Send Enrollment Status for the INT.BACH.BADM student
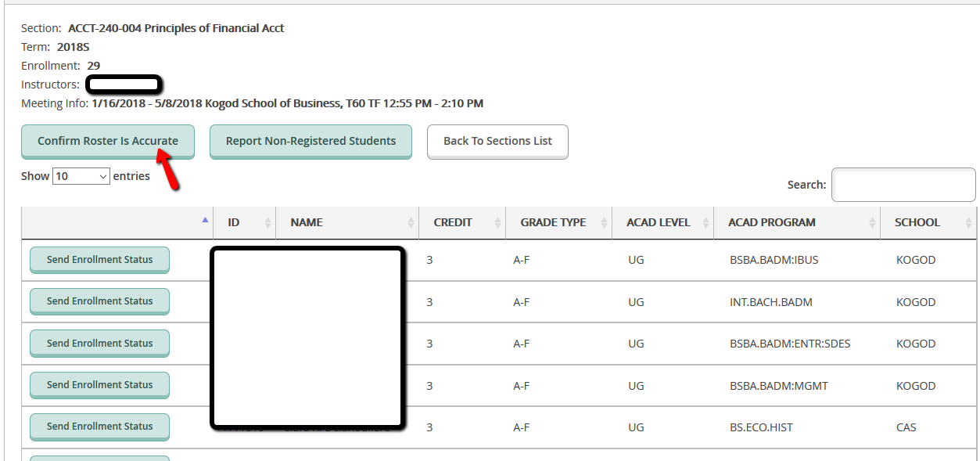980x461 pixels. pyautogui.click(x=99, y=301)
